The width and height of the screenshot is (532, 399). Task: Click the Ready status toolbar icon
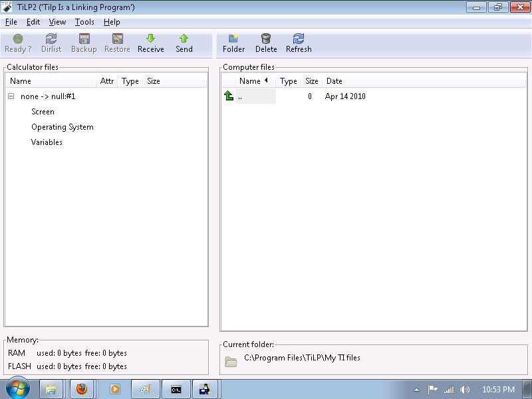click(x=18, y=39)
